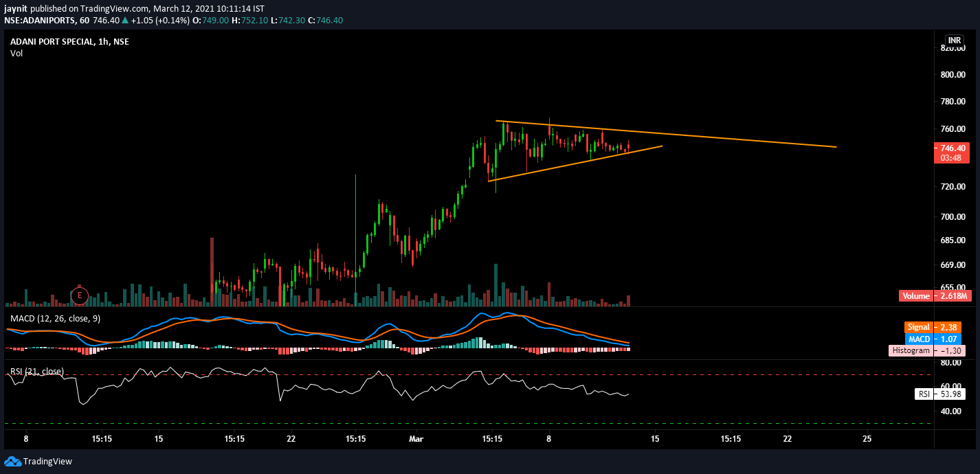Click the red 746.40 current price label
Screen dimensions: 980x474
[x=951, y=148]
